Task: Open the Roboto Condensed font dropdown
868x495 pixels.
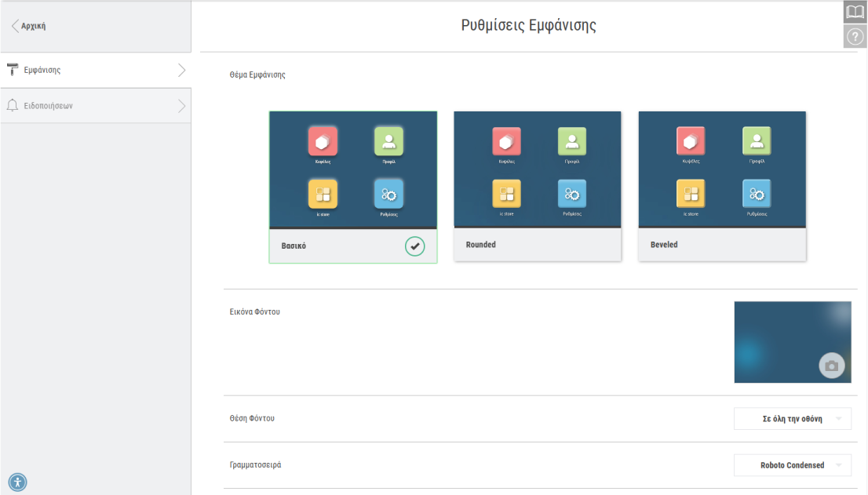Action: point(793,465)
